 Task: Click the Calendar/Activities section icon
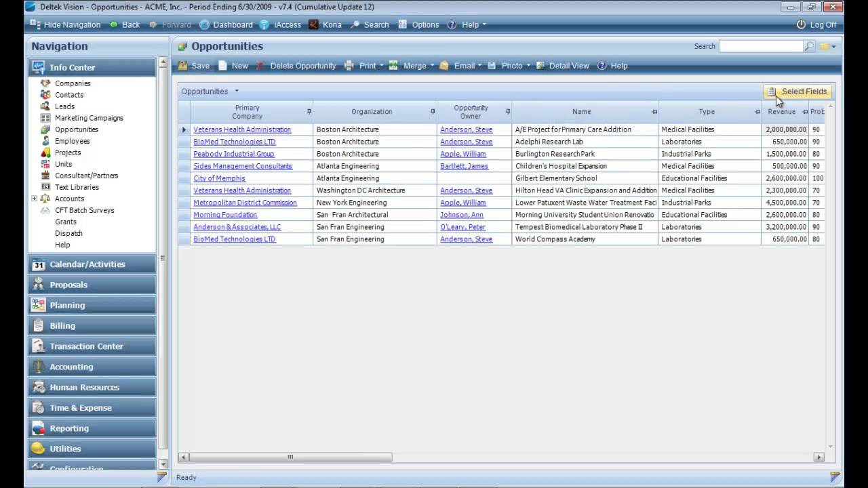[x=39, y=264]
